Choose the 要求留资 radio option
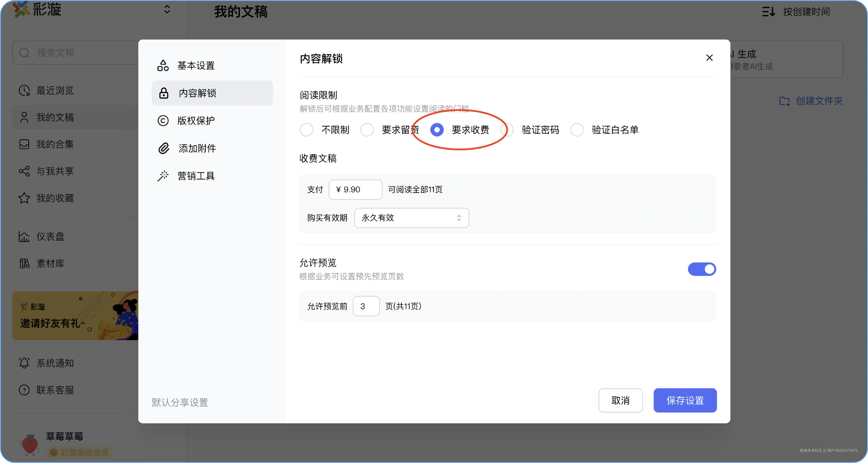 367,130
